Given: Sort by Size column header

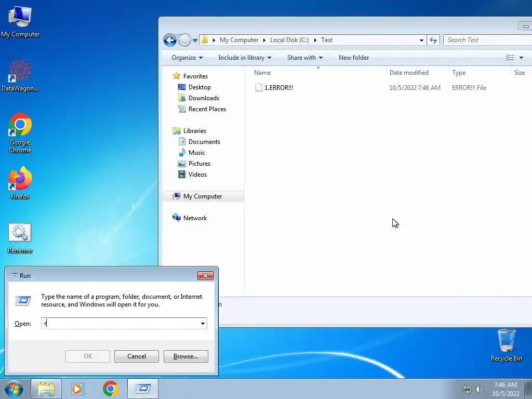Looking at the screenshot, I should pos(521,73).
